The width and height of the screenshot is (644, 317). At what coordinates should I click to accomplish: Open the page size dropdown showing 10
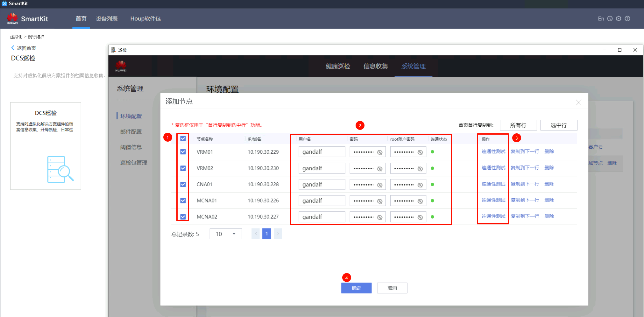tap(225, 234)
